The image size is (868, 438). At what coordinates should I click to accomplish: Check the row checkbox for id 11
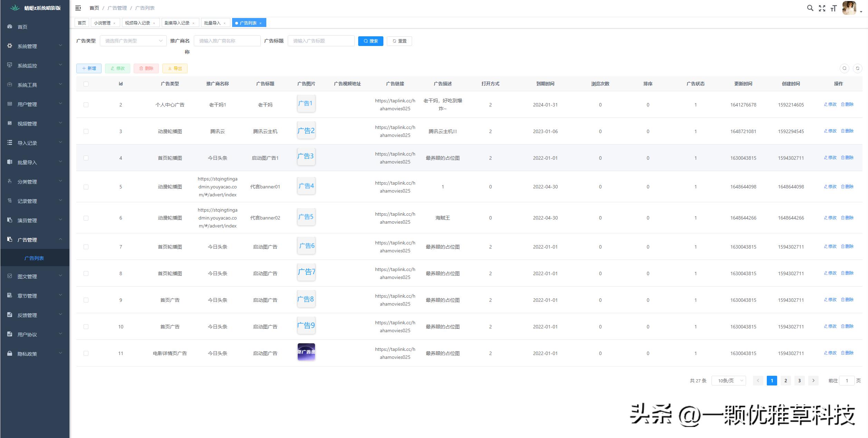(86, 353)
